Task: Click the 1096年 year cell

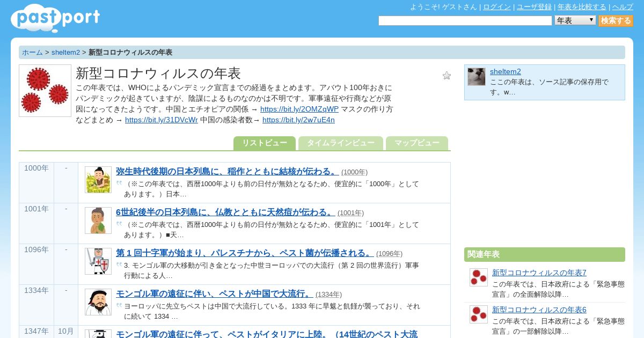Action: pyautogui.click(x=36, y=264)
